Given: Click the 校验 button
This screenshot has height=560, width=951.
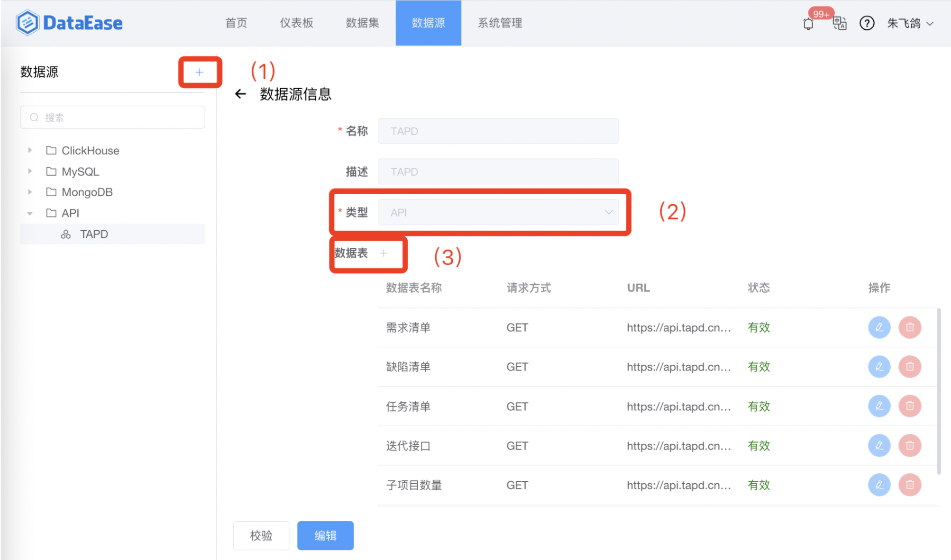Looking at the screenshot, I should 261,535.
